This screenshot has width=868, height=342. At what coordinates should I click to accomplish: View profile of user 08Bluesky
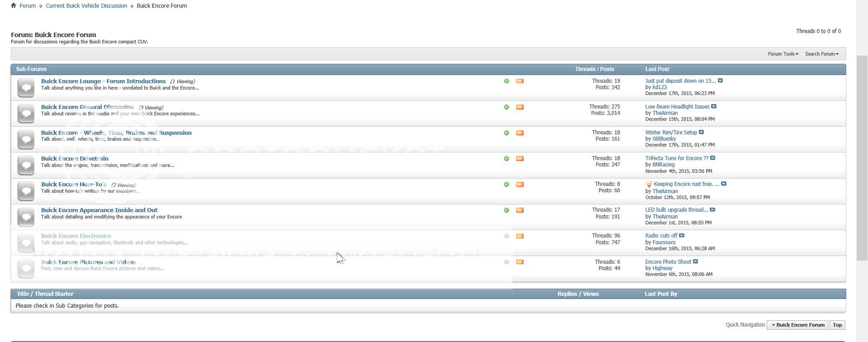[x=664, y=139]
